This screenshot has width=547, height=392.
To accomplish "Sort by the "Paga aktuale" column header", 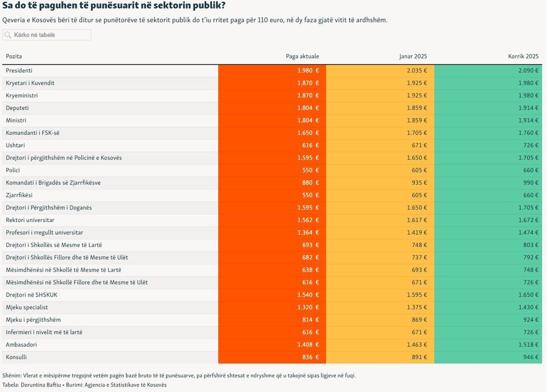I will pos(302,56).
